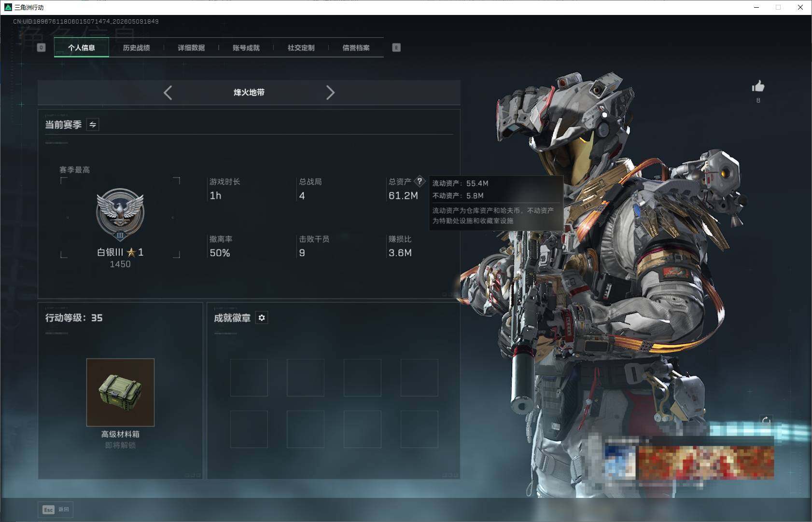812x522 pixels.
Task: Go to next game mode arrow
Action: click(x=330, y=93)
